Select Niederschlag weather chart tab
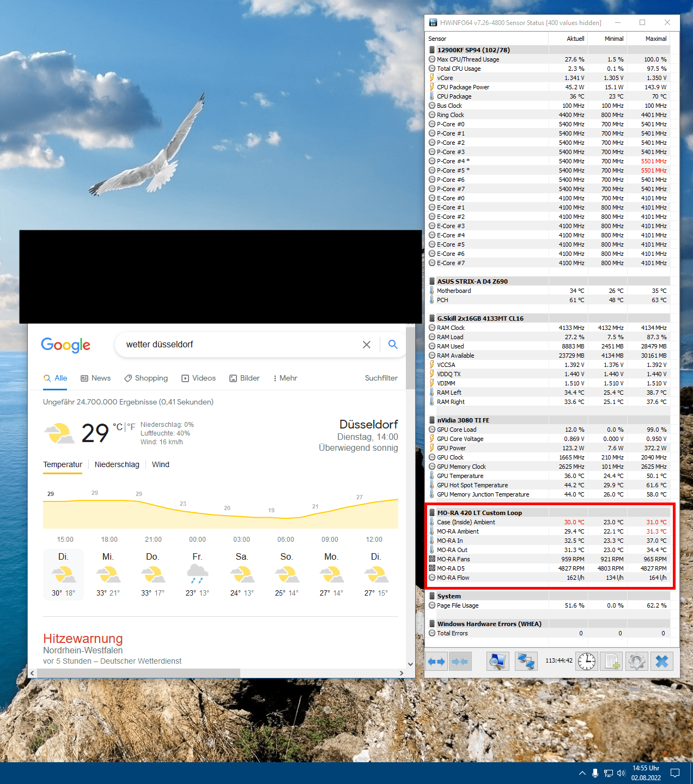Screen dimensions: 693x784 (x=117, y=465)
